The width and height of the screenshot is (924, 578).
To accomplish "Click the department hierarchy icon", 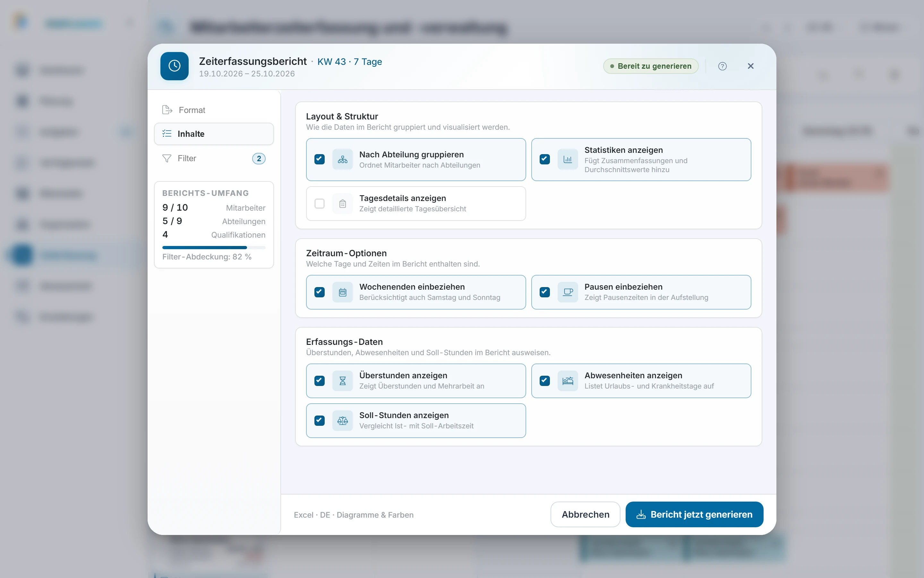I will [343, 159].
